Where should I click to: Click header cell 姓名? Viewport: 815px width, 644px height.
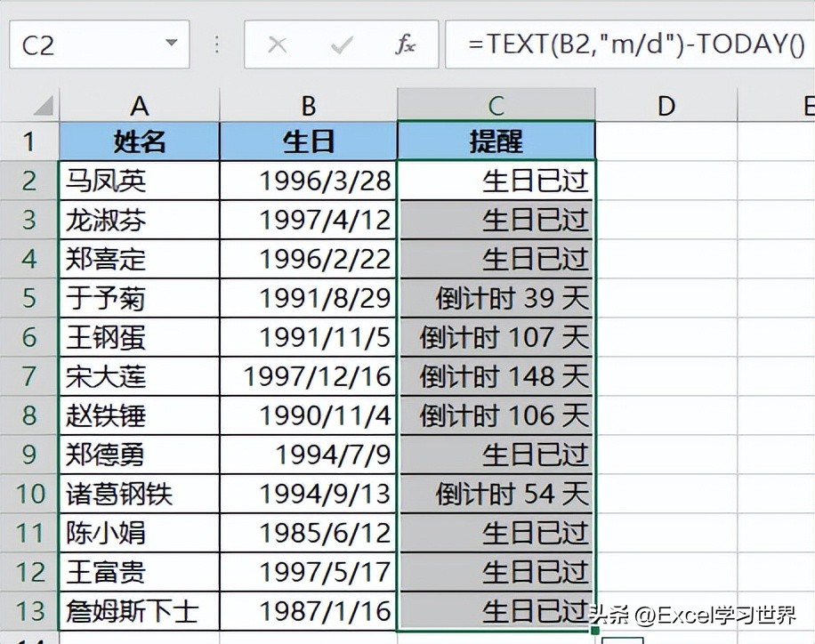pos(140,141)
